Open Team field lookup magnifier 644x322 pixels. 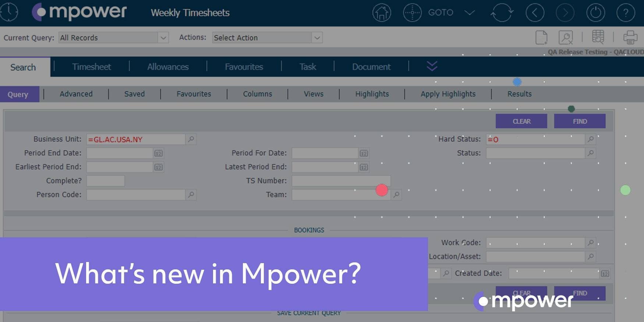(396, 195)
